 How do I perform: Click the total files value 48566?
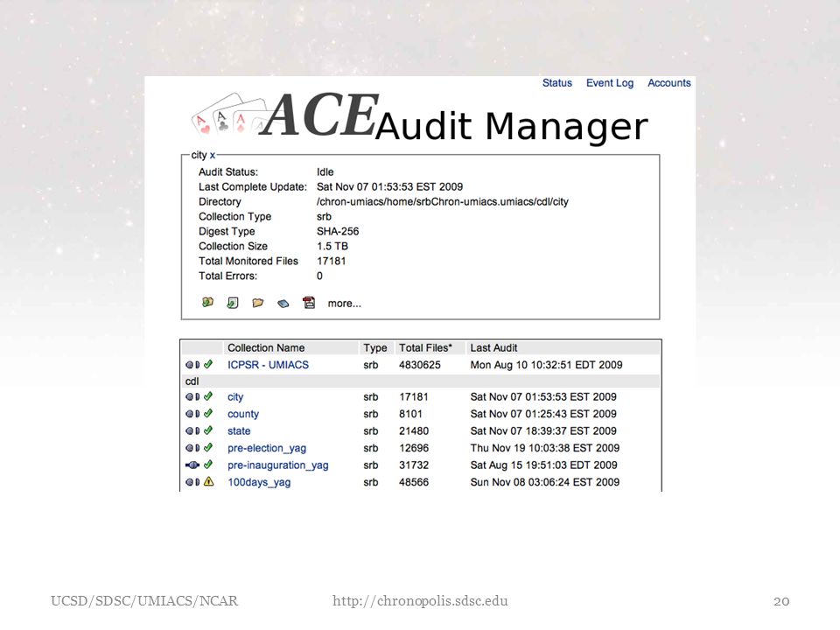[414, 482]
